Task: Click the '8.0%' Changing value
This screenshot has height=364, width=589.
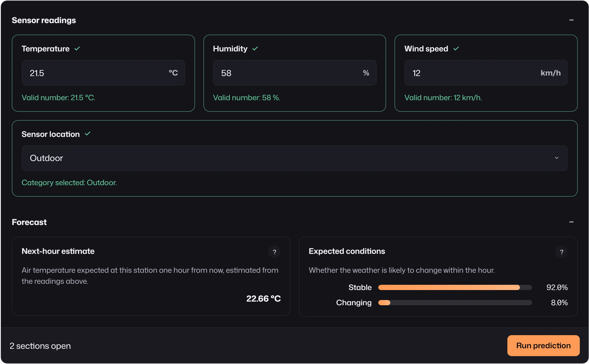Action: click(559, 303)
